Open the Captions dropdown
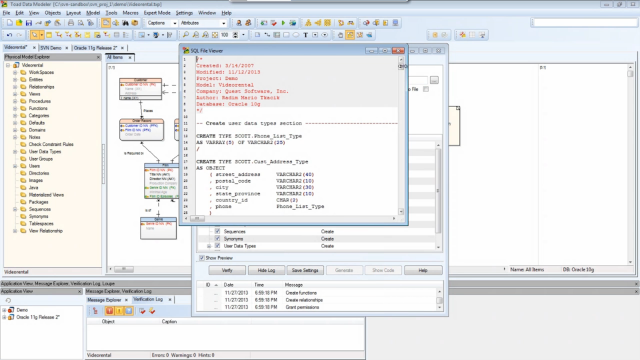Image resolution: width=640 pixels, height=360 pixels. point(175,23)
